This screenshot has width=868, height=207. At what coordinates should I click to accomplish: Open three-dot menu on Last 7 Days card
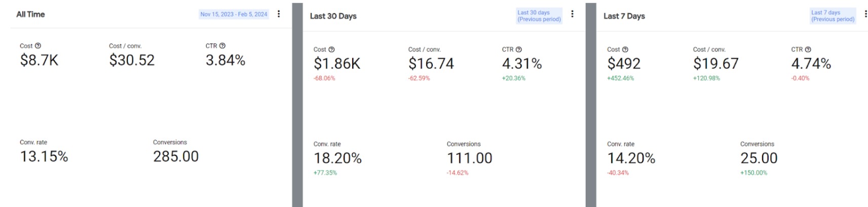865,14
